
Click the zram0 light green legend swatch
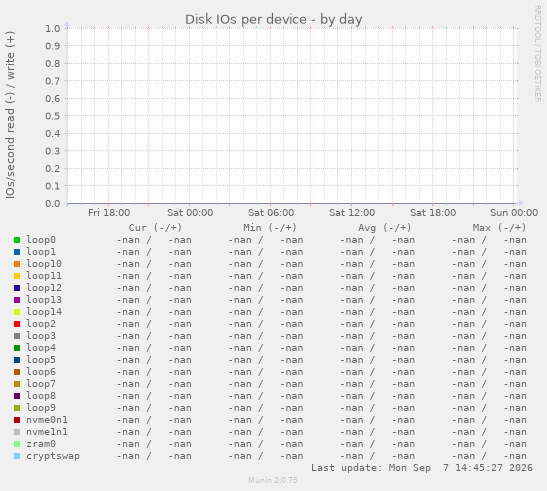tap(17, 444)
